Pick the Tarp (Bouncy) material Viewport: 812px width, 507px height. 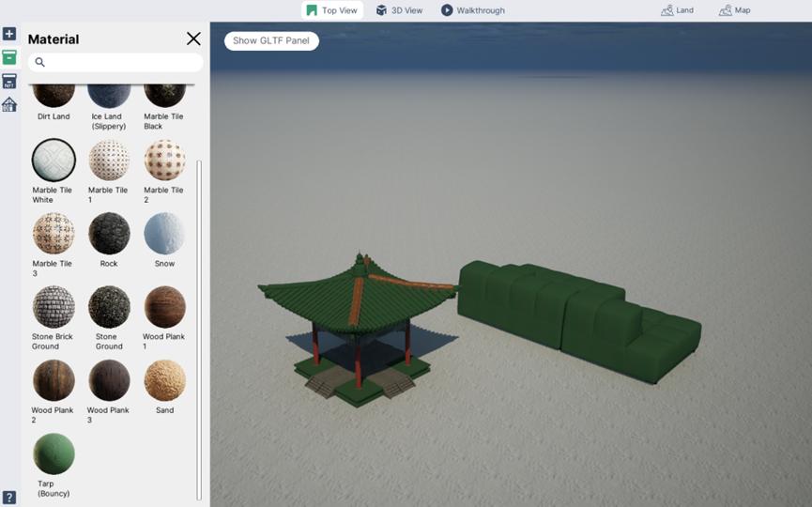tap(54, 453)
